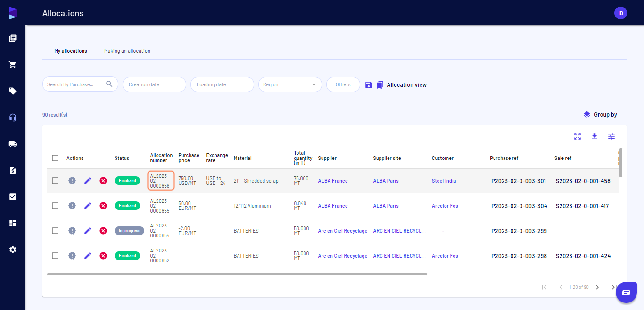Click the table download icon
The image size is (644, 310).
pyautogui.click(x=594, y=136)
